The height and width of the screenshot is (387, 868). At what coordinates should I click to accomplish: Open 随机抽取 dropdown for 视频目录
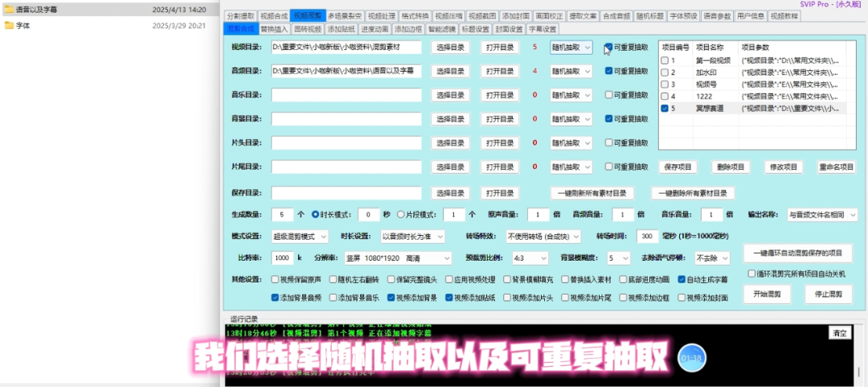pyautogui.click(x=571, y=47)
